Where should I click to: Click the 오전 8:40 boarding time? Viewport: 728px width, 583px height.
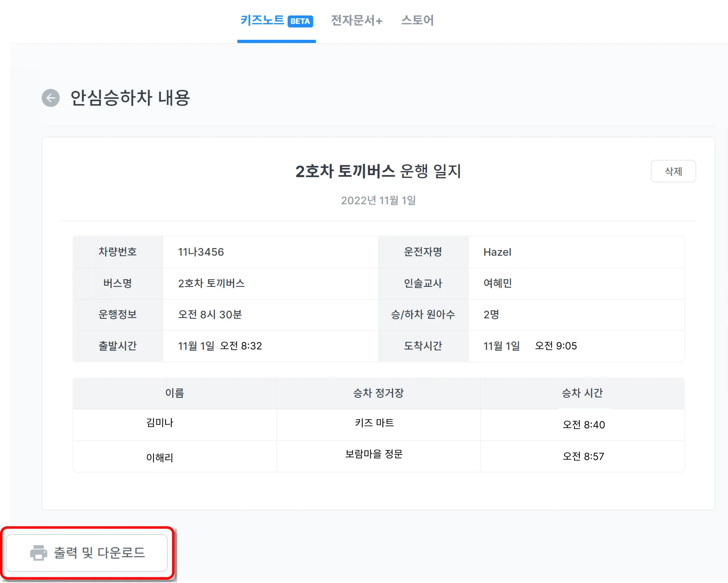584,425
